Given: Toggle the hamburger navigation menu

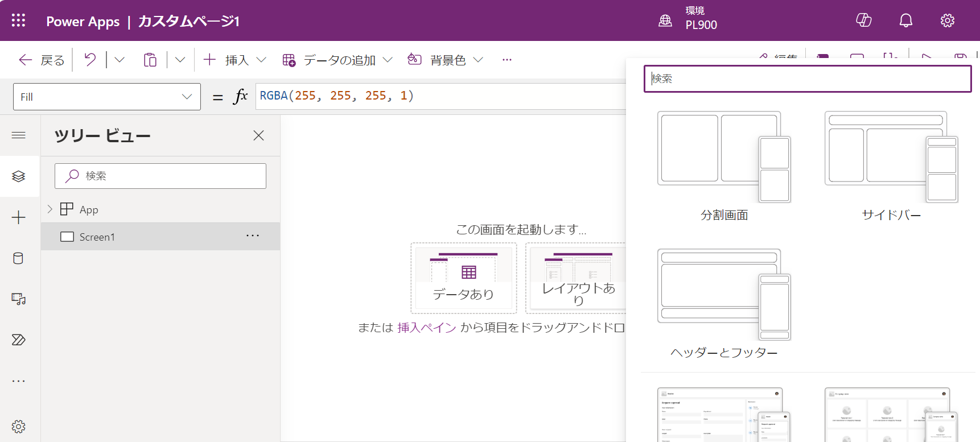Looking at the screenshot, I should (19, 135).
